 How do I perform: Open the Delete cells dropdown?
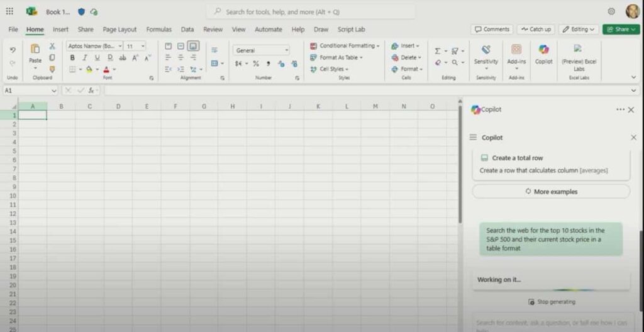[x=407, y=57]
